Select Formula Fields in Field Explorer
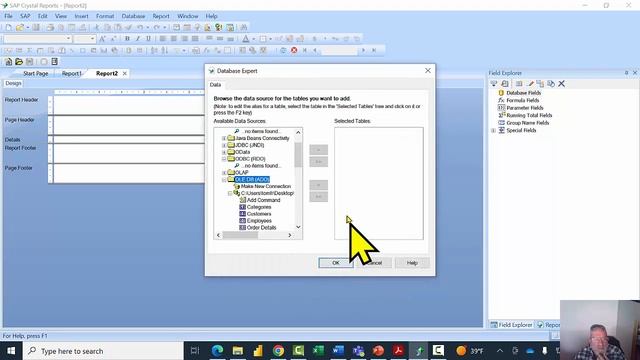The image size is (640, 360). click(x=522, y=100)
